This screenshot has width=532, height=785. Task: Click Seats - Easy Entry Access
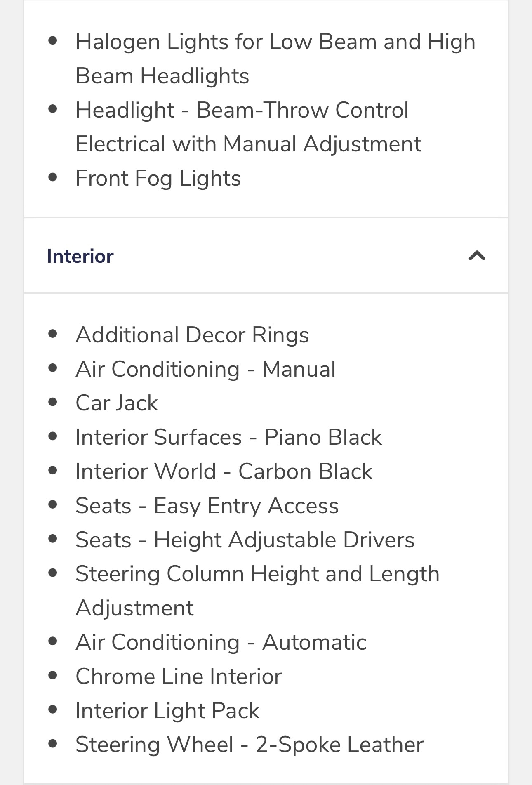(x=207, y=506)
